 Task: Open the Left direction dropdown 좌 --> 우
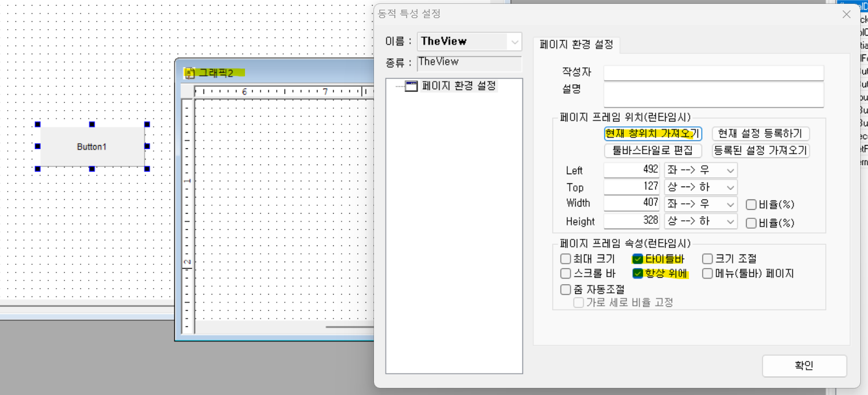coord(701,170)
